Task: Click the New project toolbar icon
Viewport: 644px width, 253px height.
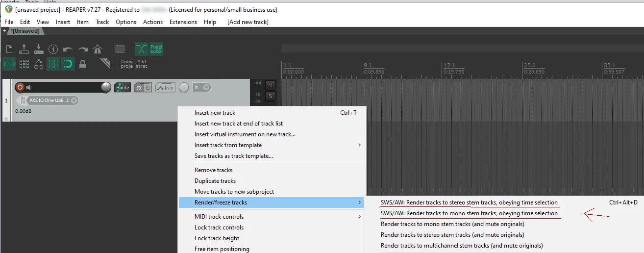Action: tap(9, 49)
